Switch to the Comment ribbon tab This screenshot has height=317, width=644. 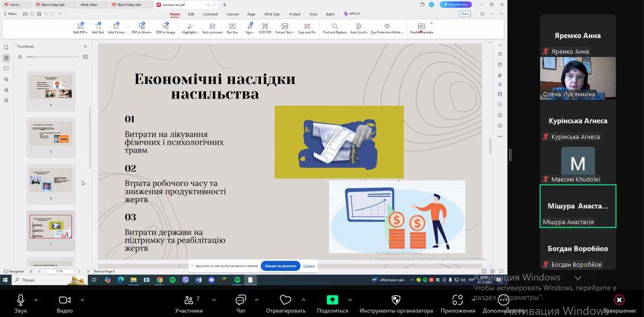click(x=210, y=14)
